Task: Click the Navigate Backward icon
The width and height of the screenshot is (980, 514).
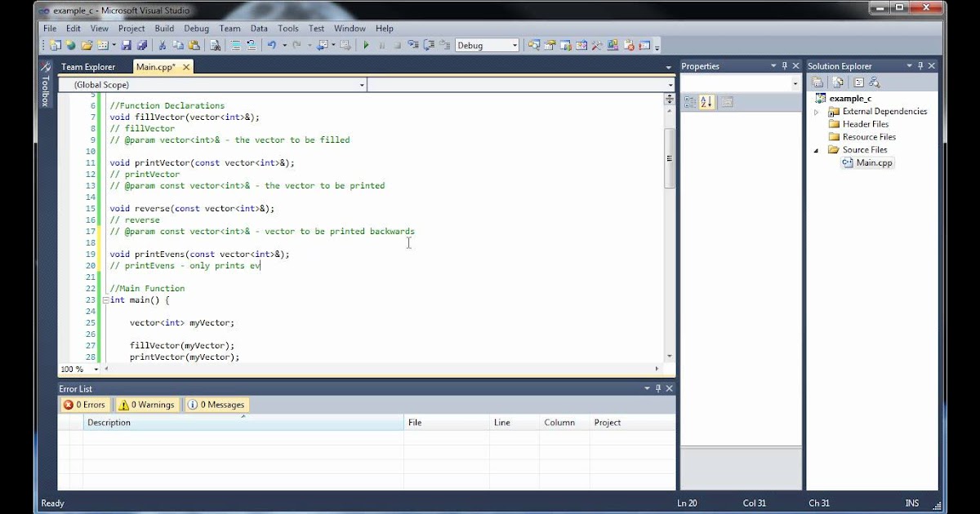Action: (321, 46)
